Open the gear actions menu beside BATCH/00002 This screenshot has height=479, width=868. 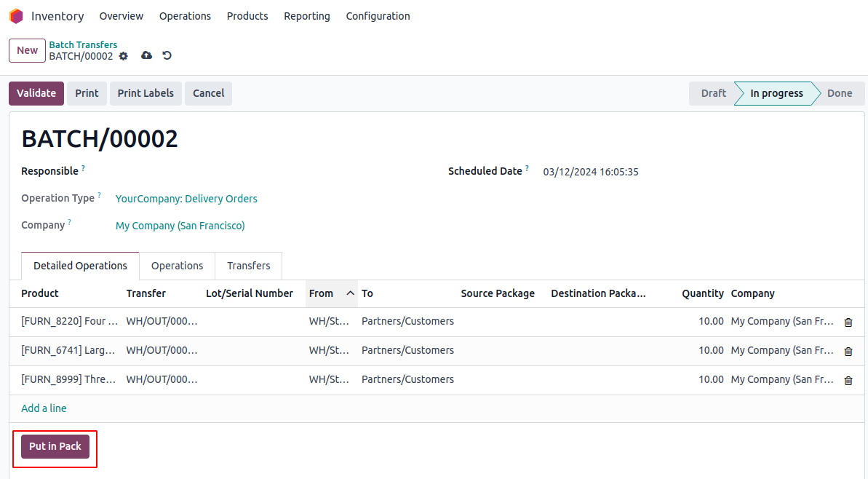(124, 56)
